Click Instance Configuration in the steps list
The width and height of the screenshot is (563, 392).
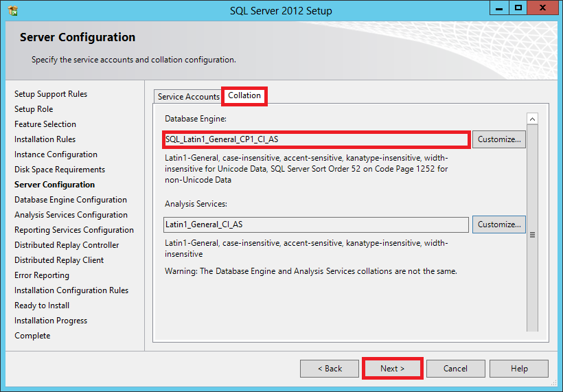[56, 154]
